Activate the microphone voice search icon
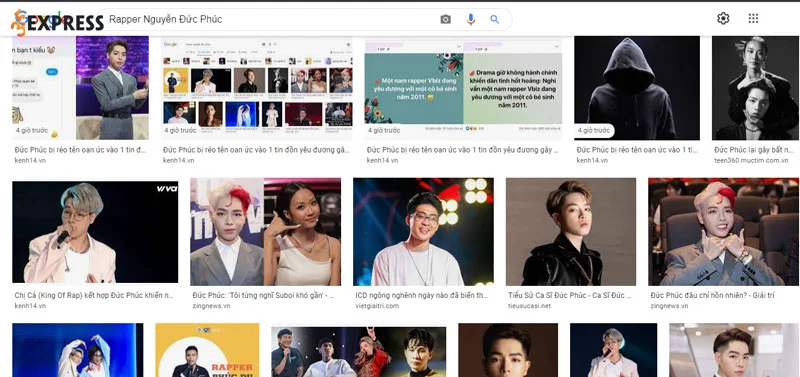Image resolution: width=800 pixels, height=377 pixels. pos(470,19)
